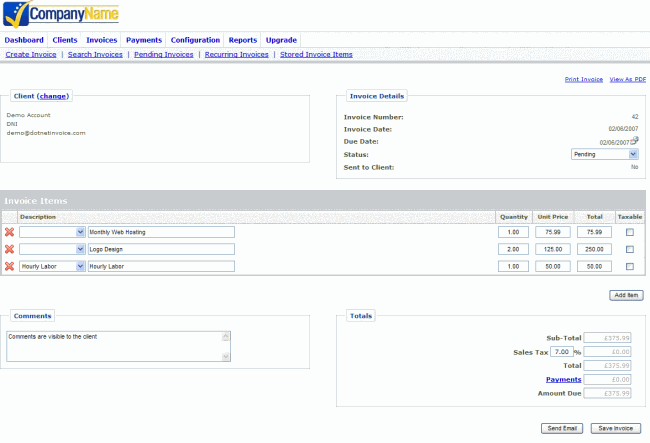Click the quantity field showing 2.00
This screenshot has width=650, height=443.
point(513,249)
